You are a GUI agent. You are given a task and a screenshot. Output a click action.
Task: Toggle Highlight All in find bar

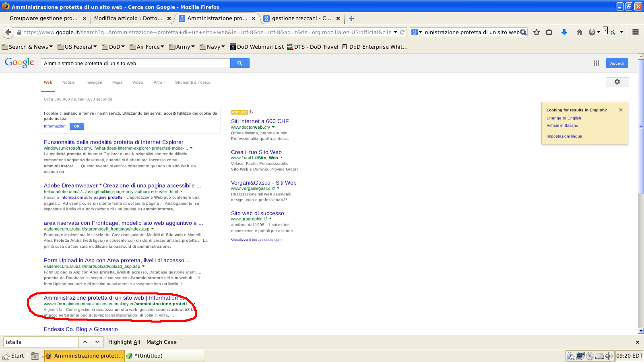124,342
